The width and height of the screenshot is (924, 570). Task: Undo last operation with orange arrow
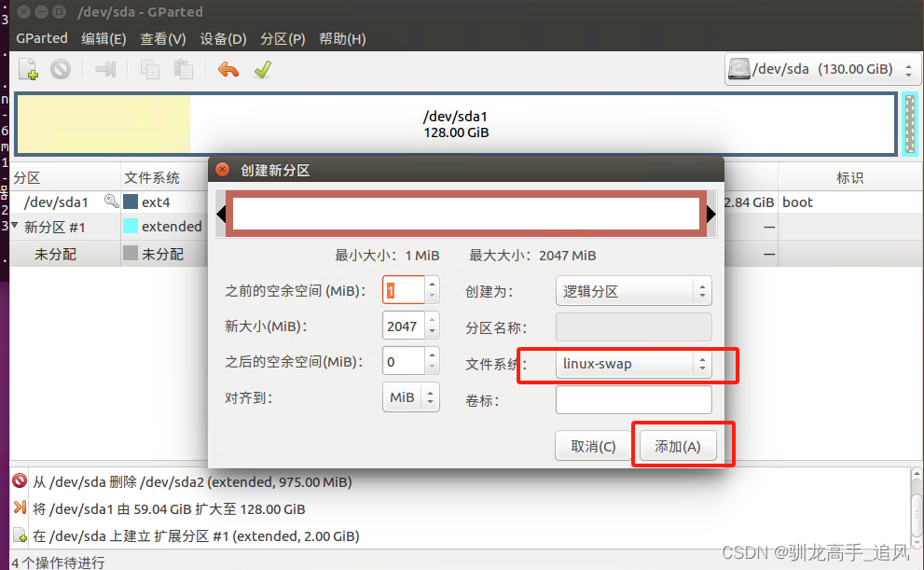click(x=228, y=70)
